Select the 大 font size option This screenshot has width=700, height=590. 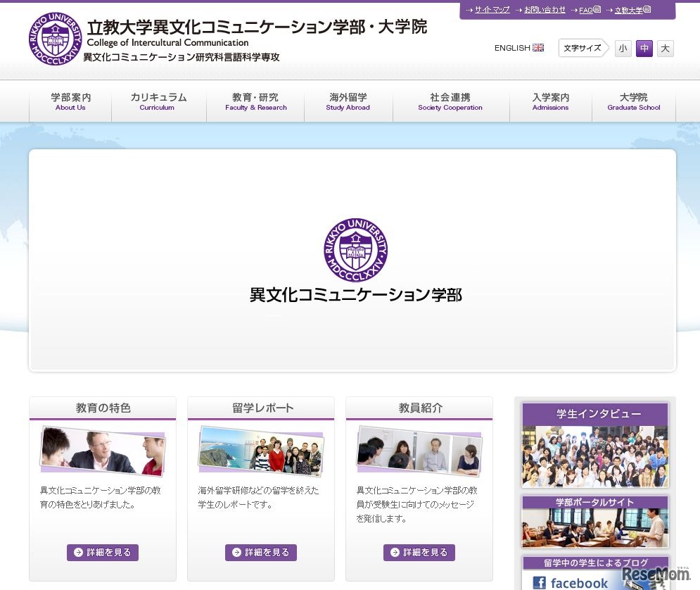tap(665, 48)
